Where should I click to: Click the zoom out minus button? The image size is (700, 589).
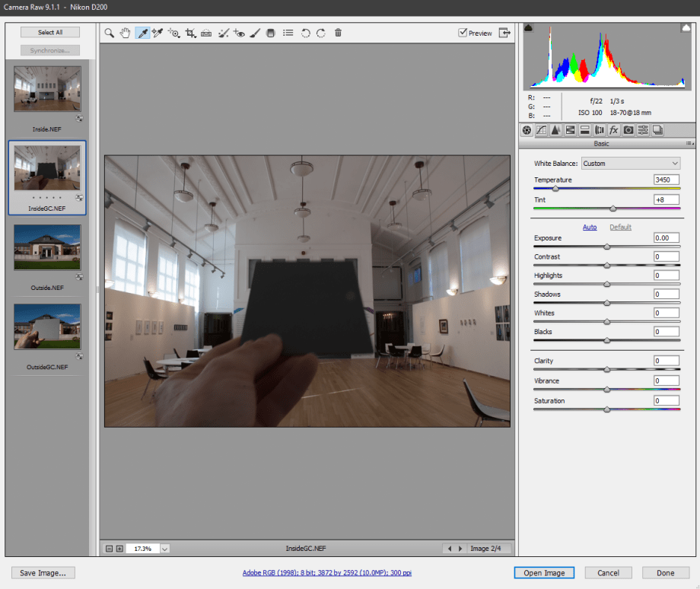click(109, 549)
